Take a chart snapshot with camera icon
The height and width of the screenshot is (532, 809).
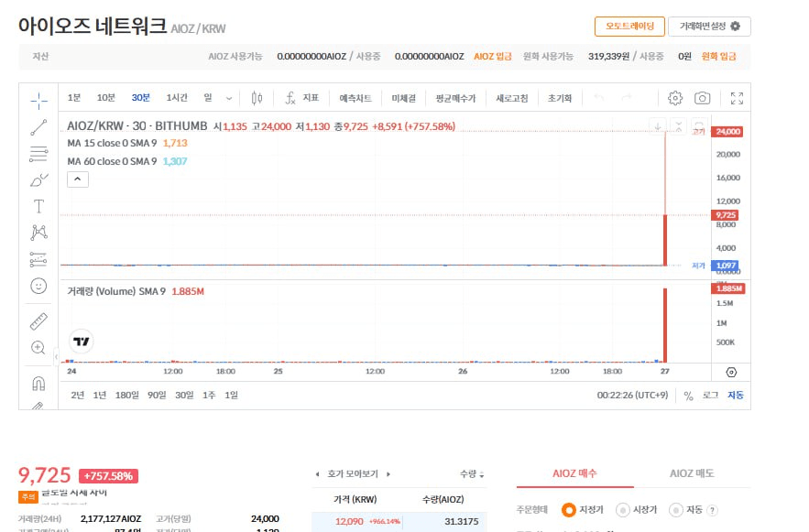tap(702, 98)
